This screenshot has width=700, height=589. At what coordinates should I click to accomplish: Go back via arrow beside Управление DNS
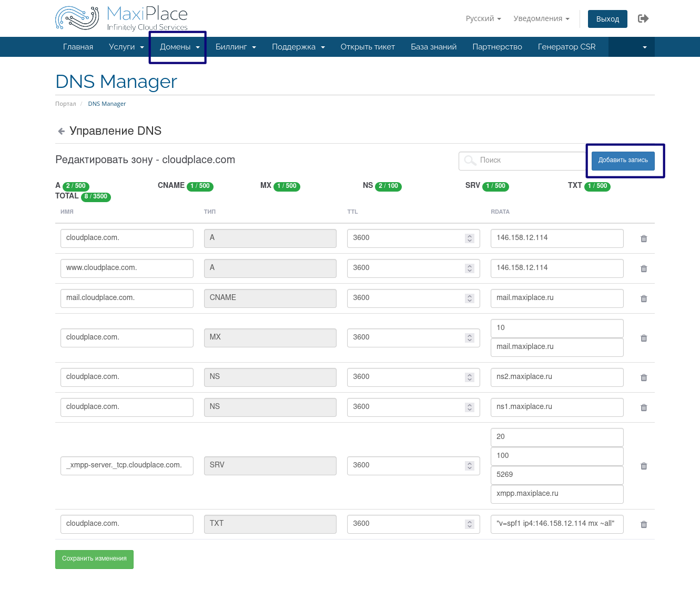[x=61, y=131]
